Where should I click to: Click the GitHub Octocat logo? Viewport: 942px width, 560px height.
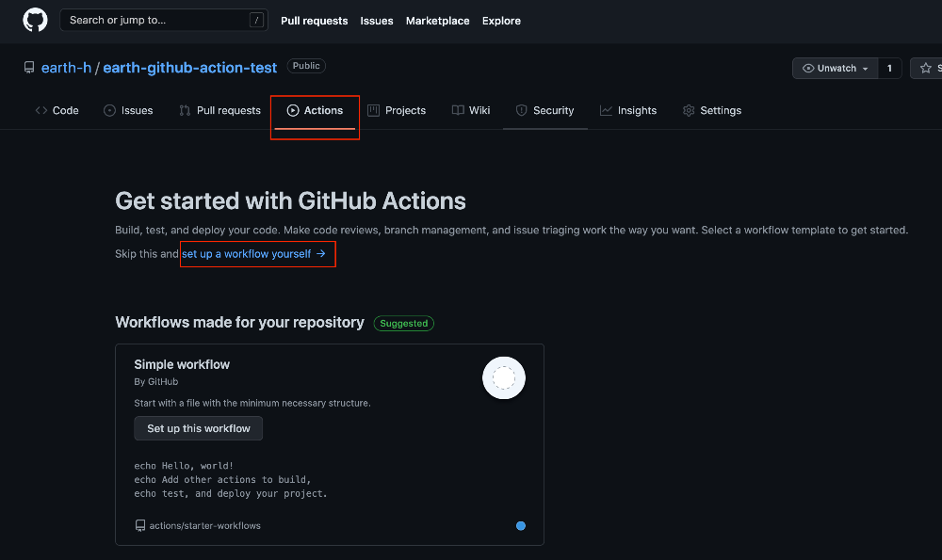click(35, 20)
